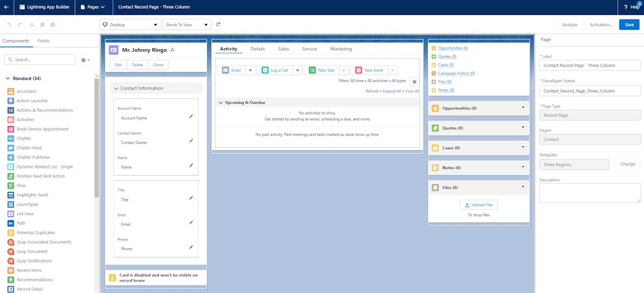Screen dimensions: 644x293
Task: Open the Desktop form factor dropdown
Action: tap(130, 24)
